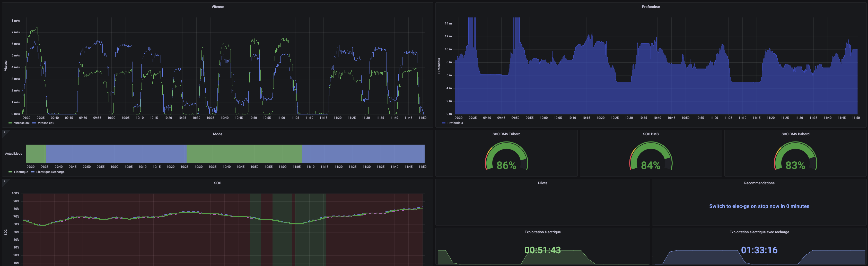Click the blue Vitesse eau color swatch

click(x=34, y=123)
